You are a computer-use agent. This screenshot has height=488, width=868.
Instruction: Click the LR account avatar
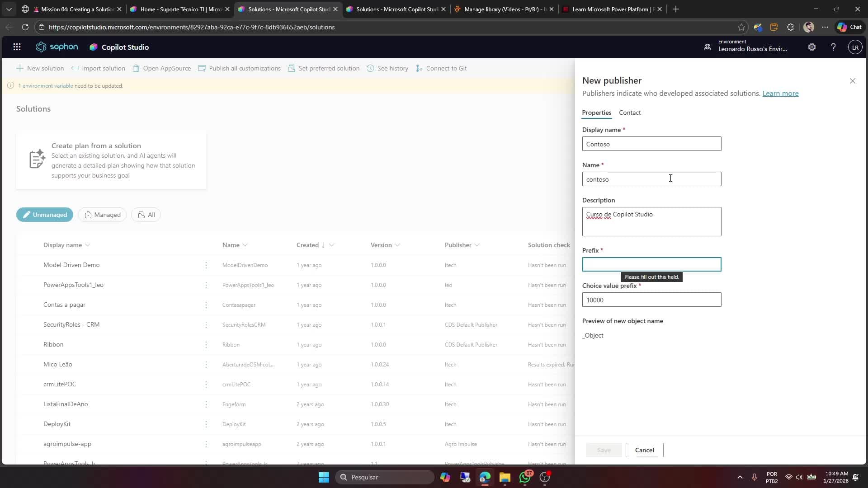click(855, 47)
